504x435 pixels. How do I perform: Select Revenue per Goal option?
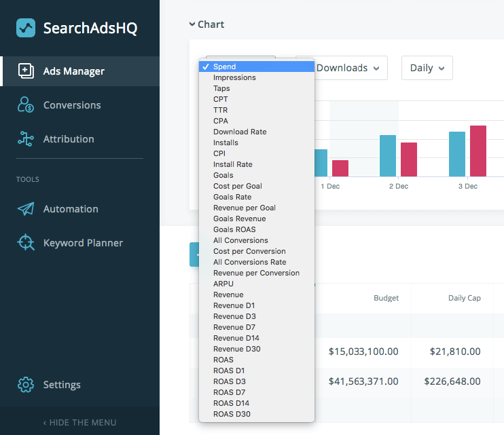pyautogui.click(x=257, y=208)
